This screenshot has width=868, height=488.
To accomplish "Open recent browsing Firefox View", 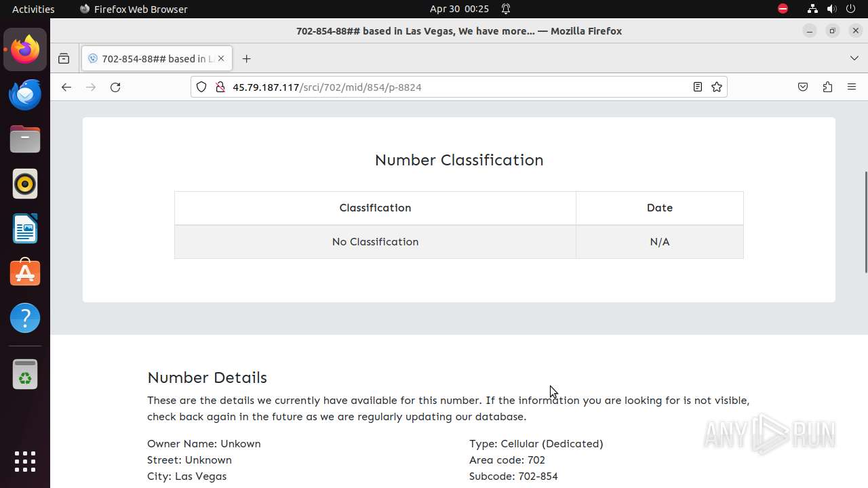I will pos(64,59).
